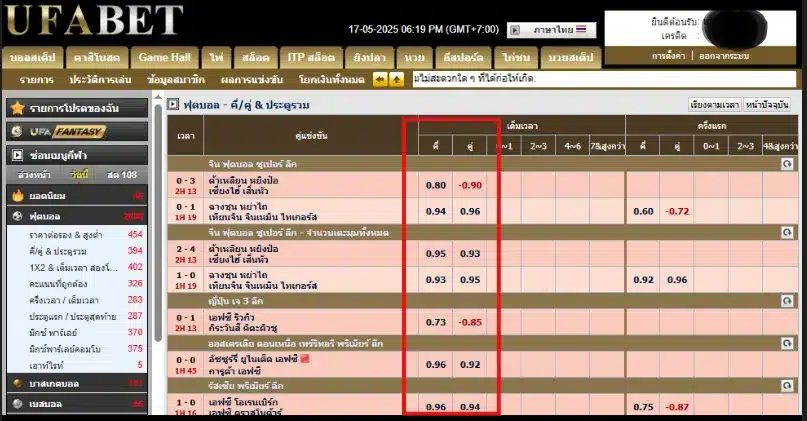Screen dimensions: 807x421
Task: Select the -0.90 even odds value
Action: (470, 185)
